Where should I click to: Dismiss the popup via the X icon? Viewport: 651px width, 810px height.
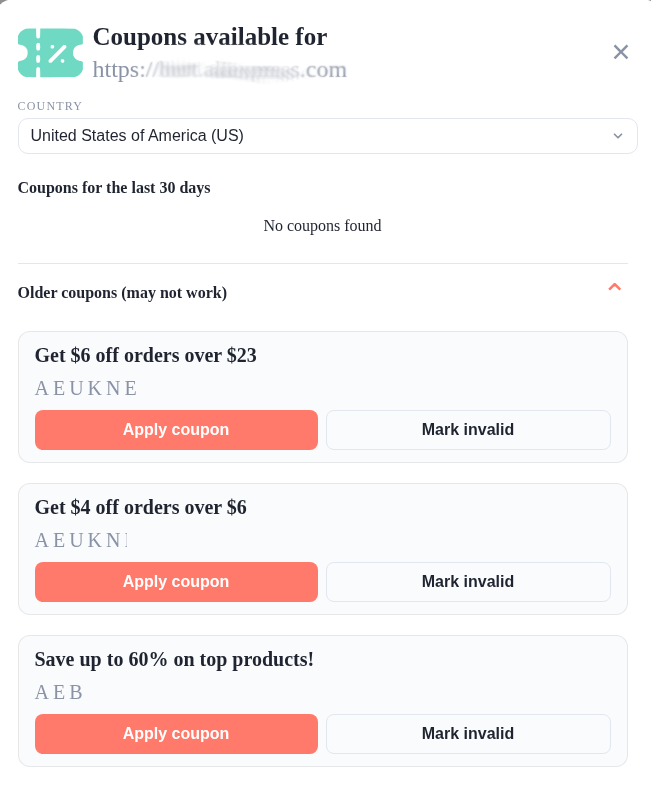pos(620,52)
